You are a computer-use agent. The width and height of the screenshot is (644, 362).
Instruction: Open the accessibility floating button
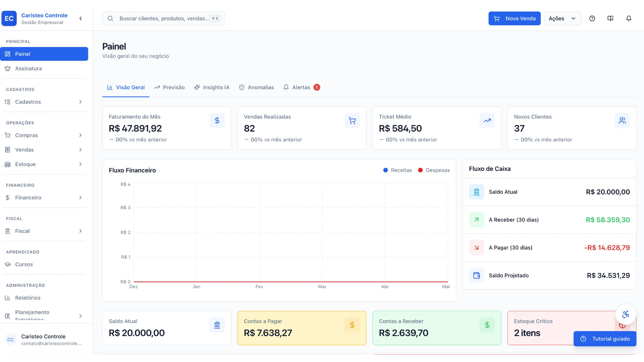(626, 314)
